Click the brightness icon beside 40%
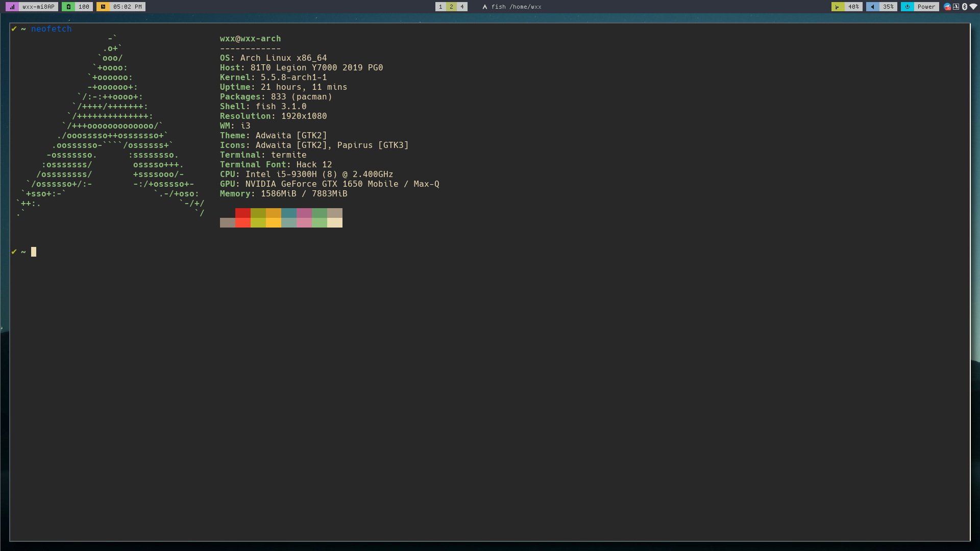The height and width of the screenshot is (551, 980). click(838, 7)
